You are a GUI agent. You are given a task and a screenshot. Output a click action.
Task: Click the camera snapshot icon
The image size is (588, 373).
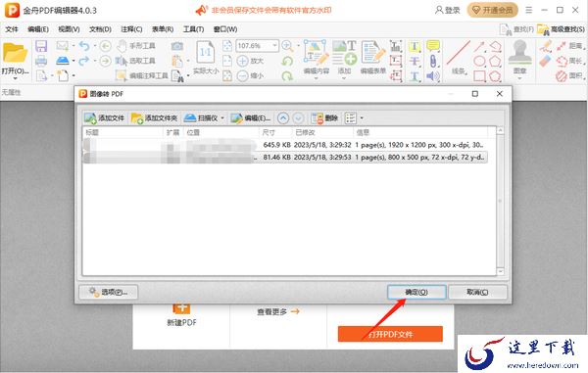click(177, 46)
